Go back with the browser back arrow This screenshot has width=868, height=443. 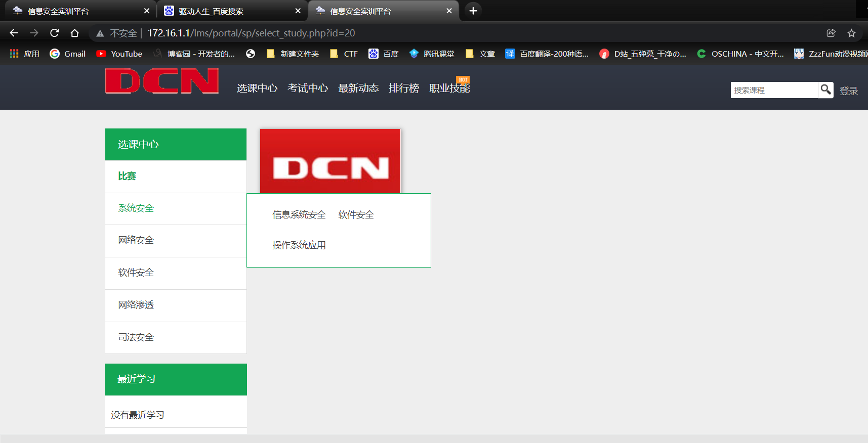tap(14, 33)
